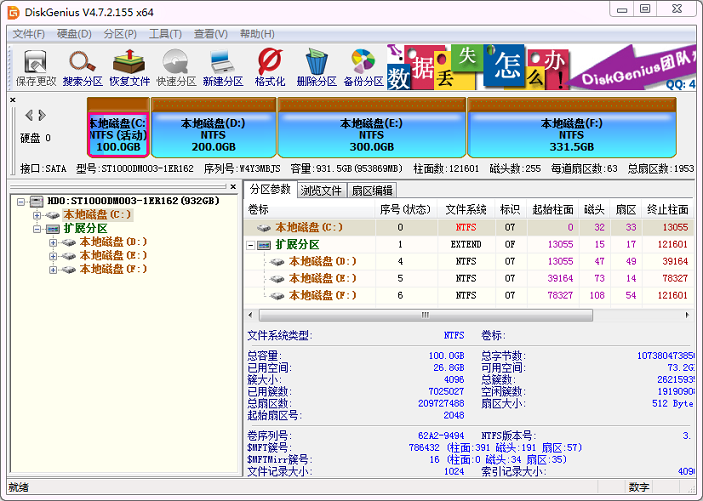Click the 快速分区 quick partition icon

point(175,67)
